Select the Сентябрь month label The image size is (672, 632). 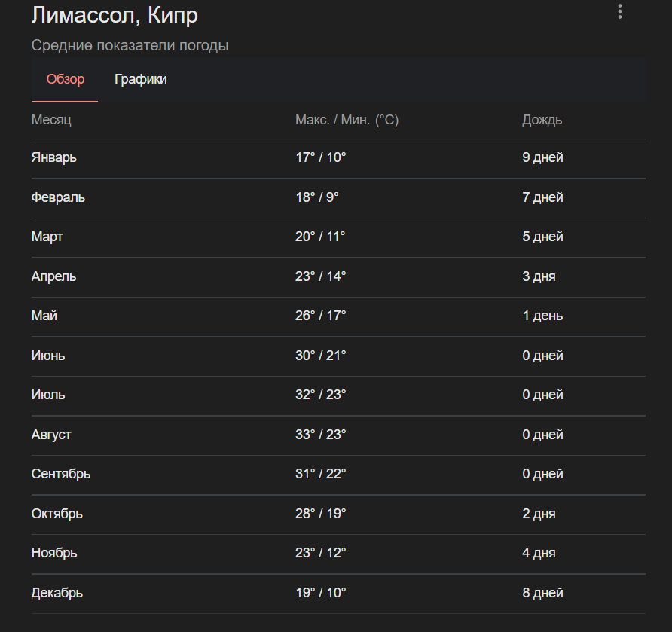[61, 474]
